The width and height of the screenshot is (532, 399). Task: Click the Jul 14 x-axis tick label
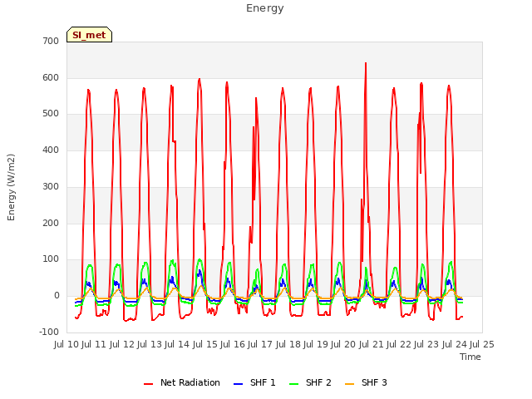point(177,345)
